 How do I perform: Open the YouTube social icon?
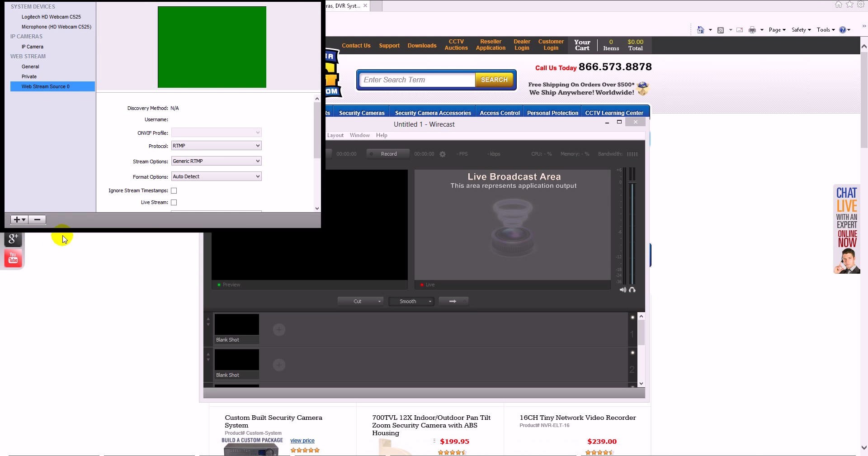[13, 258]
